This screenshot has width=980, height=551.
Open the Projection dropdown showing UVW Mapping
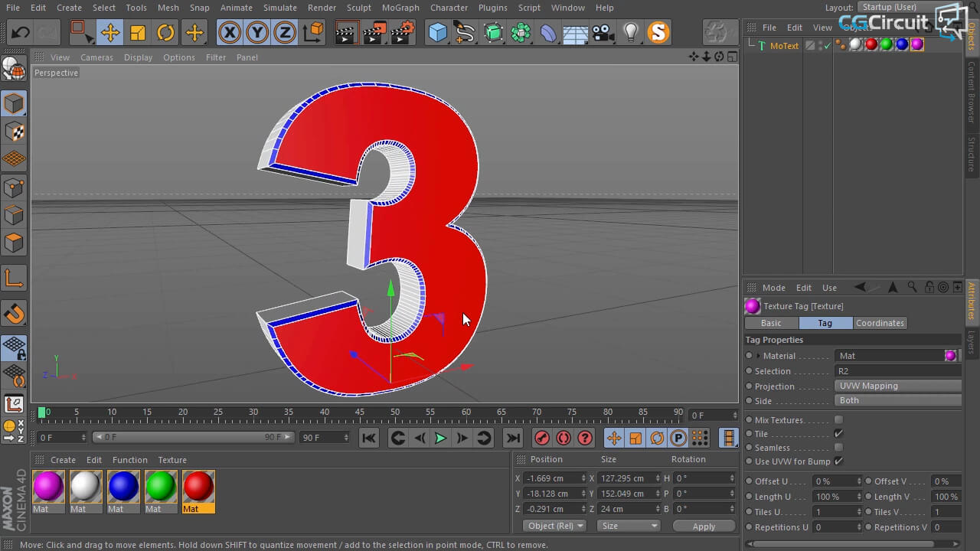click(x=897, y=386)
